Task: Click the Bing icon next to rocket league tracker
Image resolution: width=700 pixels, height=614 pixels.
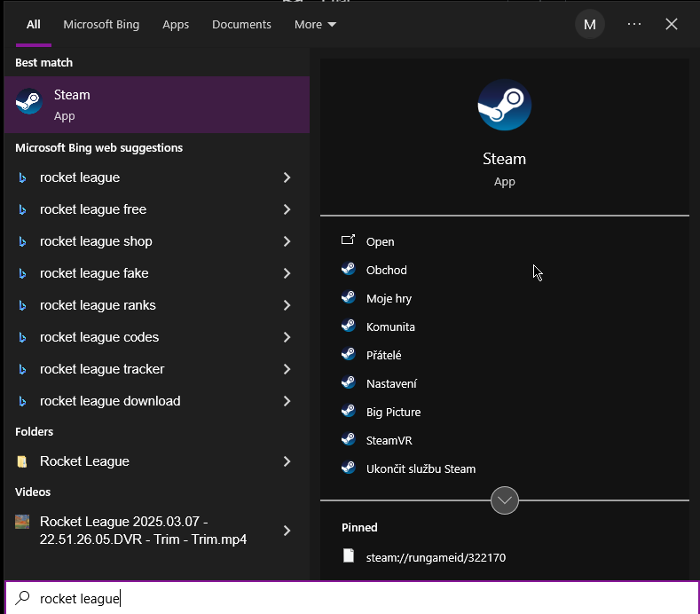Action: point(22,369)
